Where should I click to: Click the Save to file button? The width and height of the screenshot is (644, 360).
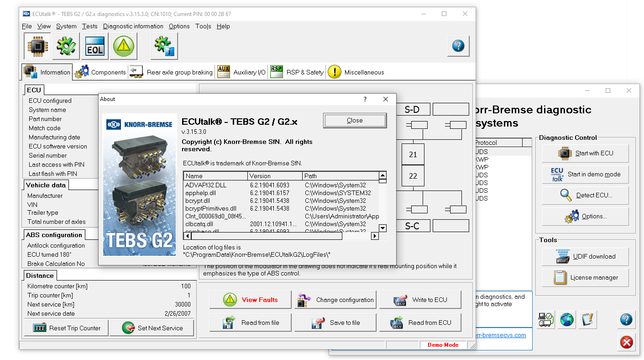335,323
